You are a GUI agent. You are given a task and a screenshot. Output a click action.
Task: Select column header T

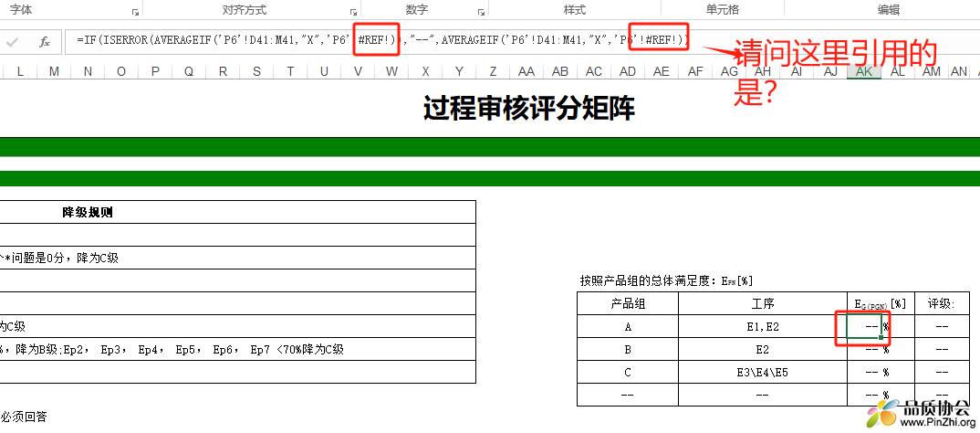point(291,71)
